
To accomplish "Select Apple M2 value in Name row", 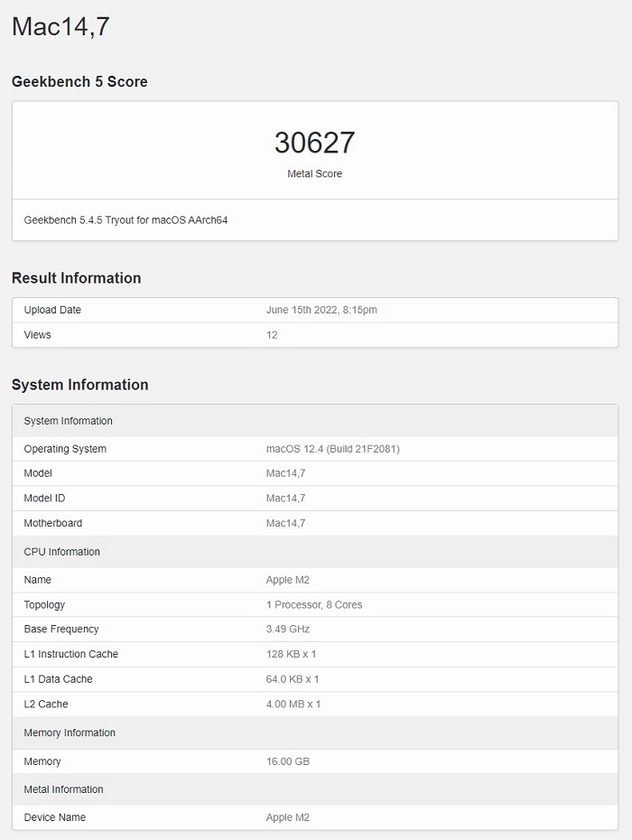I will pyautogui.click(x=288, y=580).
